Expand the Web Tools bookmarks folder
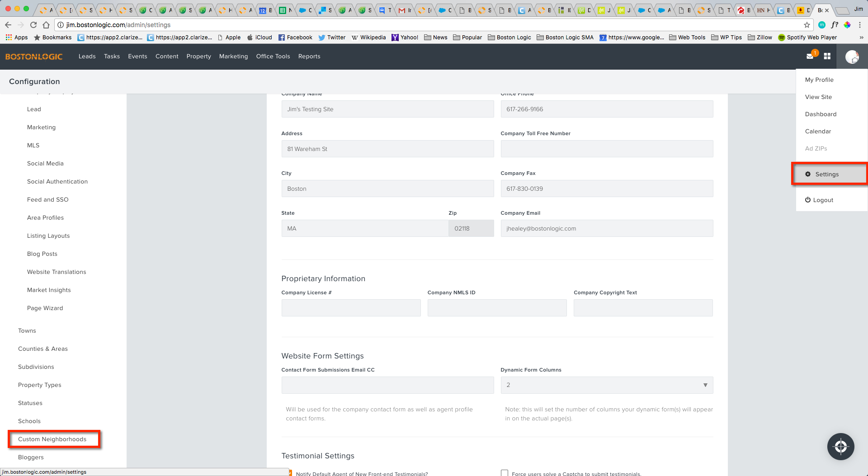Screen dimensions: 868x476 687,38
